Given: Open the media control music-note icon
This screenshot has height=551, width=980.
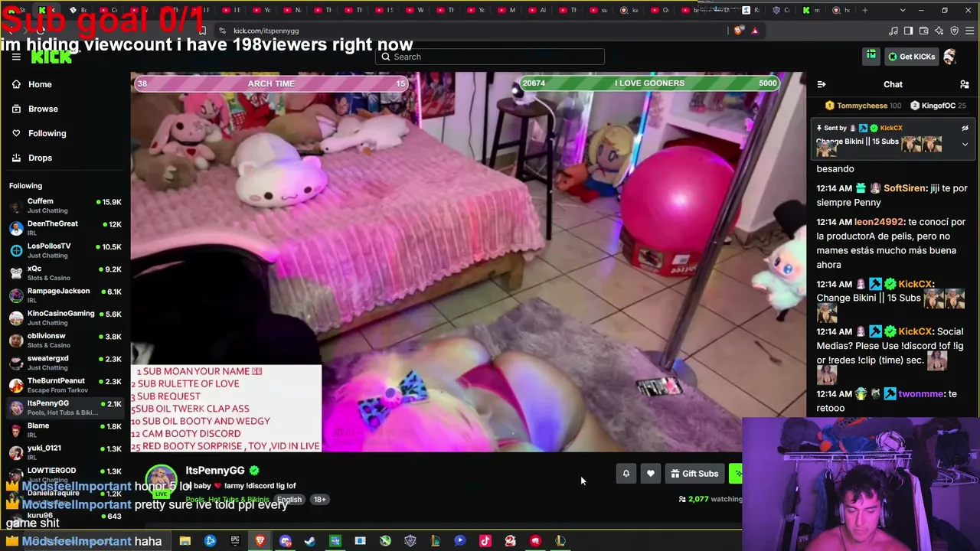Looking at the screenshot, I should (893, 31).
